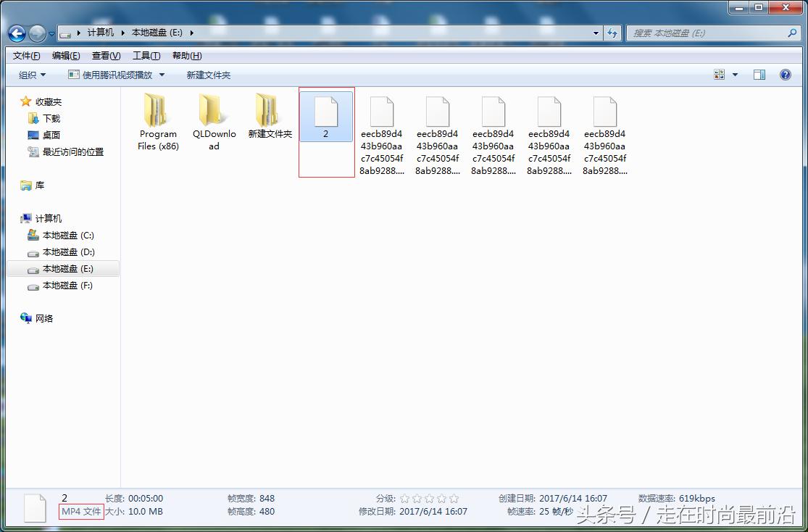Click 长度 value 00:05:00

point(146,499)
